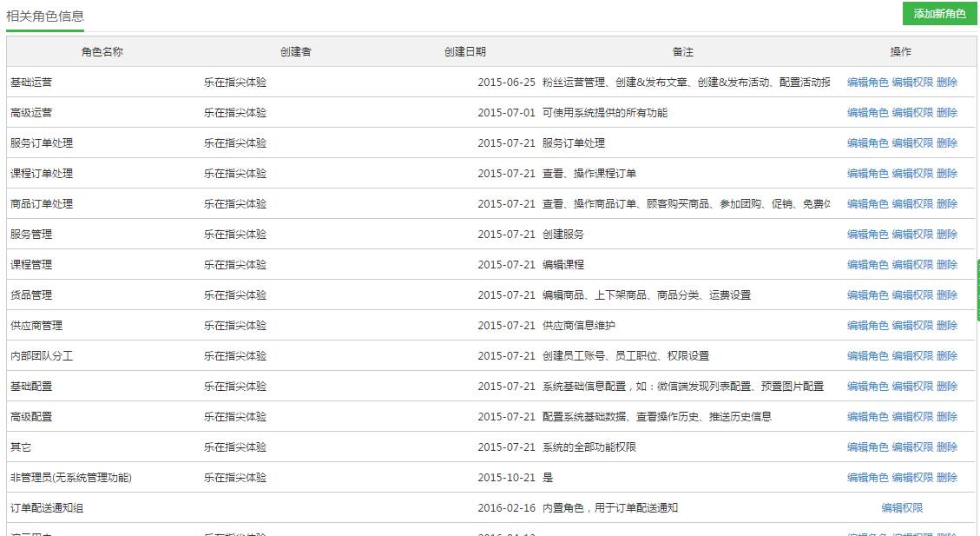Click the 角色名称 column header
Image resolution: width=980 pixels, height=536 pixels.
click(102, 52)
